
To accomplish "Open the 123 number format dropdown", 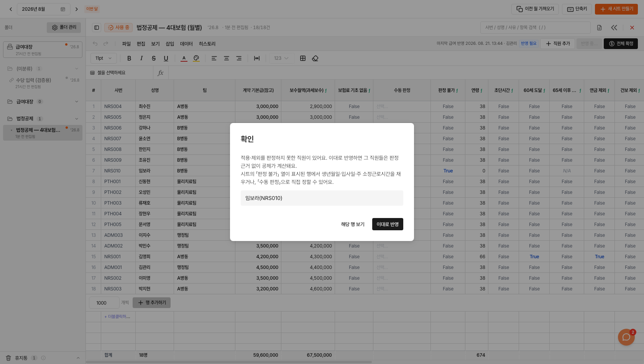I will (281, 58).
